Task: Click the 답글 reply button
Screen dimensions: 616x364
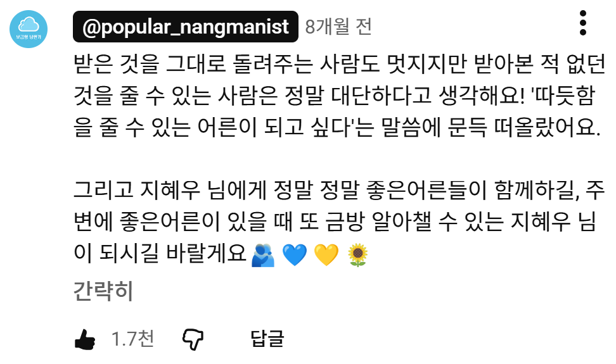Action: (267, 339)
